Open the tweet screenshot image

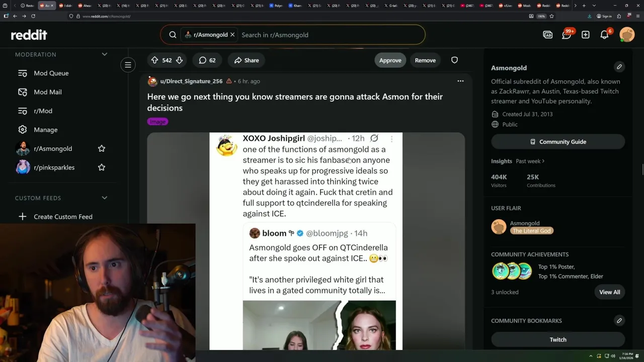pos(306,241)
